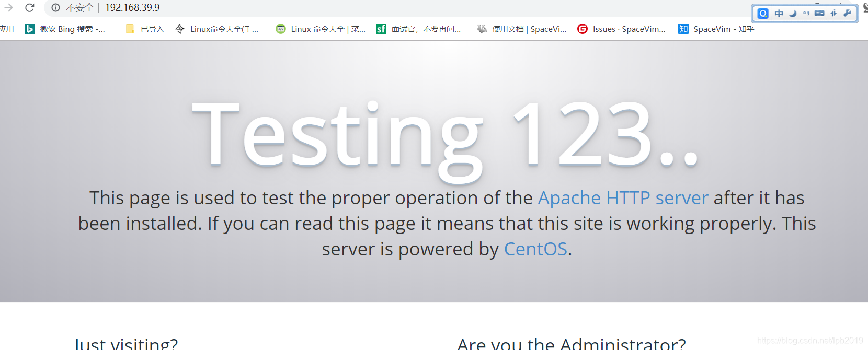Viewport: 868px width, 350px height.
Task: Click the yellow folder icon of 已导入
Action: pyautogui.click(x=130, y=29)
